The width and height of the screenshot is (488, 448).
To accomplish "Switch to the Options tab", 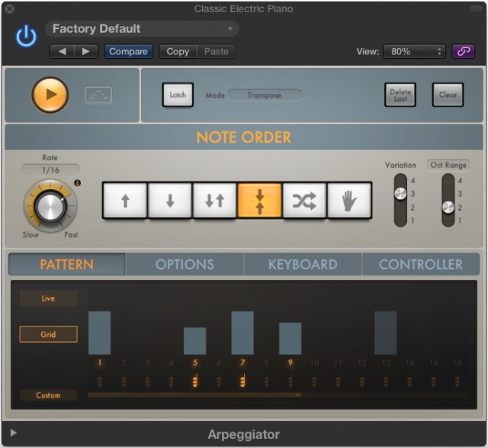I will point(185,264).
